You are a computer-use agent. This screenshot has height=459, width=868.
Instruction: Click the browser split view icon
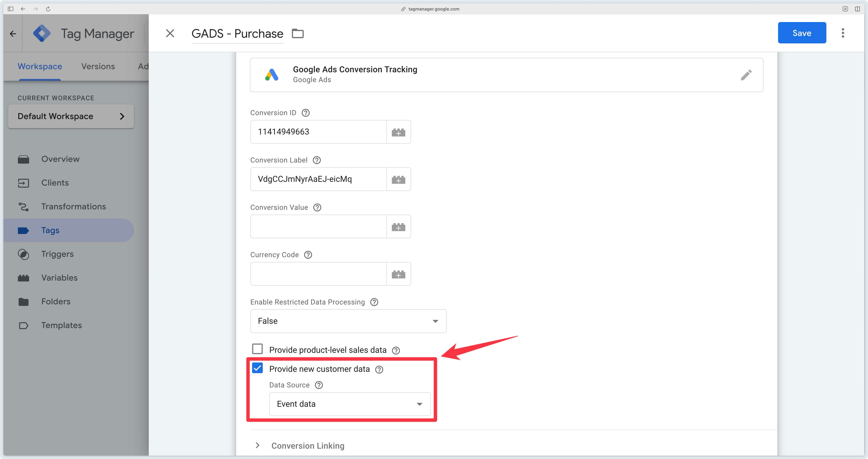coord(857,9)
